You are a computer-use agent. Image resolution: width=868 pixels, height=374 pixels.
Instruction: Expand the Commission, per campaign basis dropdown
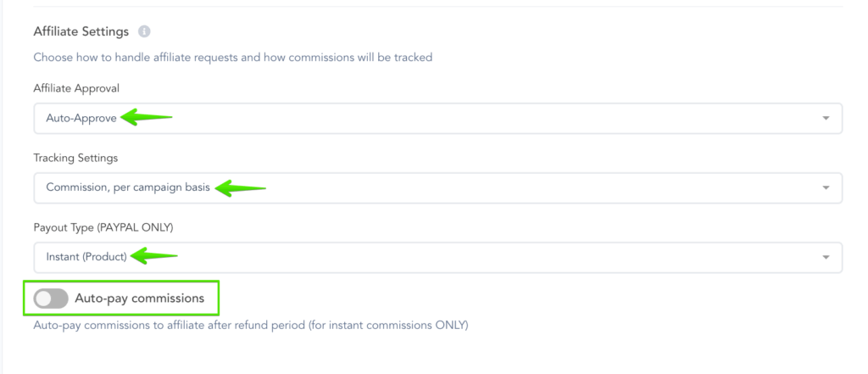click(x=437, y=188)
